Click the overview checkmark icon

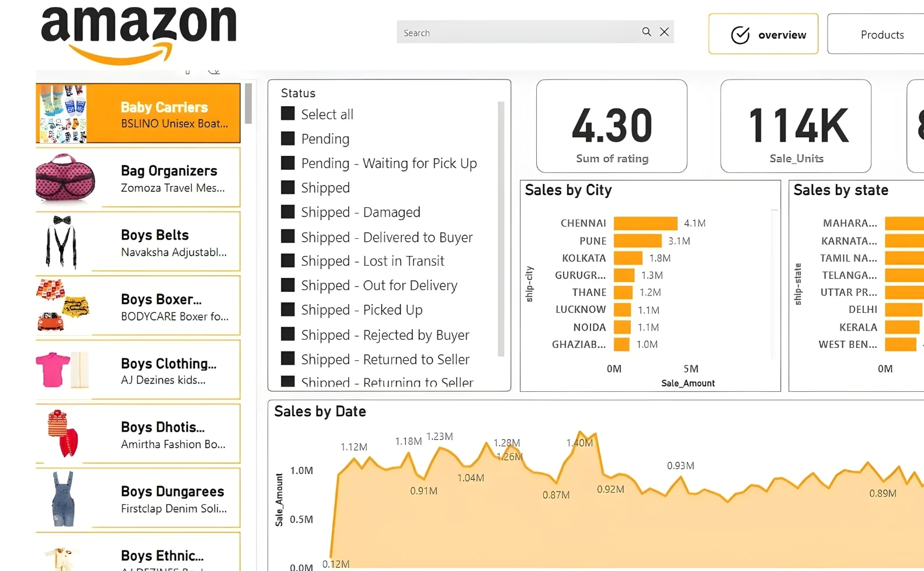(740, 35)
